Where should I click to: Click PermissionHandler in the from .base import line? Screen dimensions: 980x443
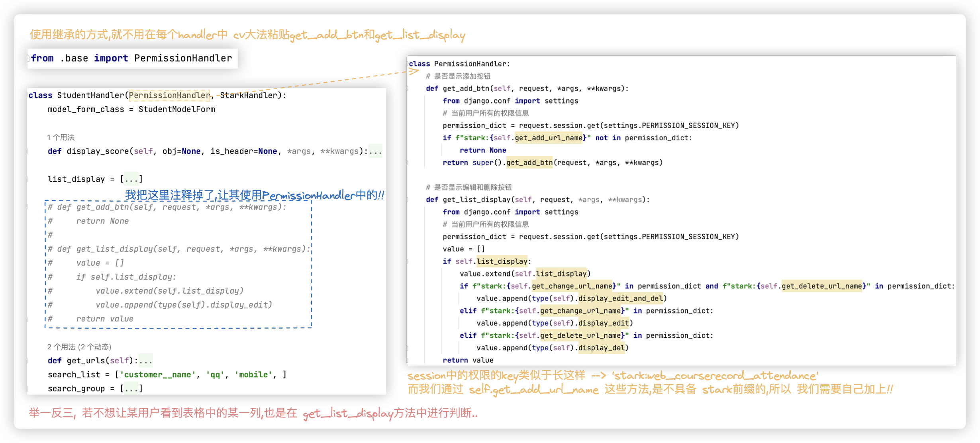pos(183,58)
